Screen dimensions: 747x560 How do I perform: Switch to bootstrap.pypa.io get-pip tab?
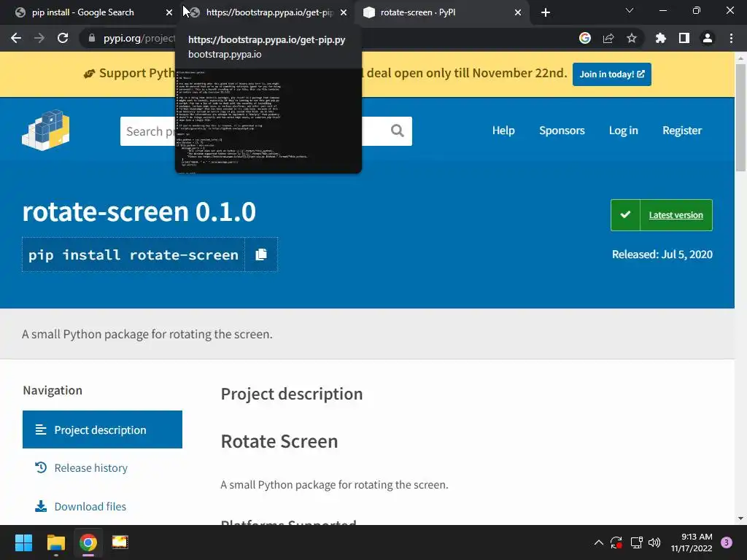(268, 12)
